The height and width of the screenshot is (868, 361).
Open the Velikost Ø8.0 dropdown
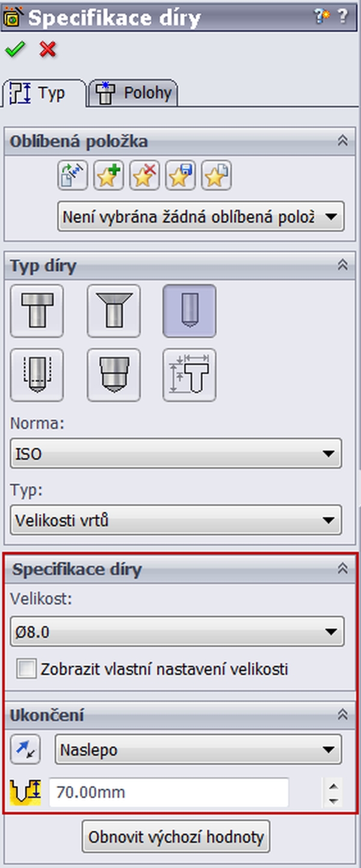(177, 632)
